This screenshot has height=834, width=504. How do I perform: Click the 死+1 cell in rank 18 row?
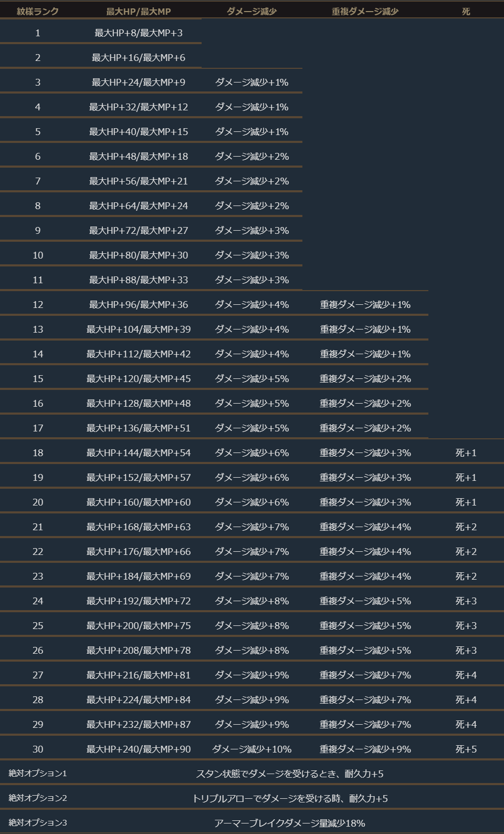pos(466,452)
